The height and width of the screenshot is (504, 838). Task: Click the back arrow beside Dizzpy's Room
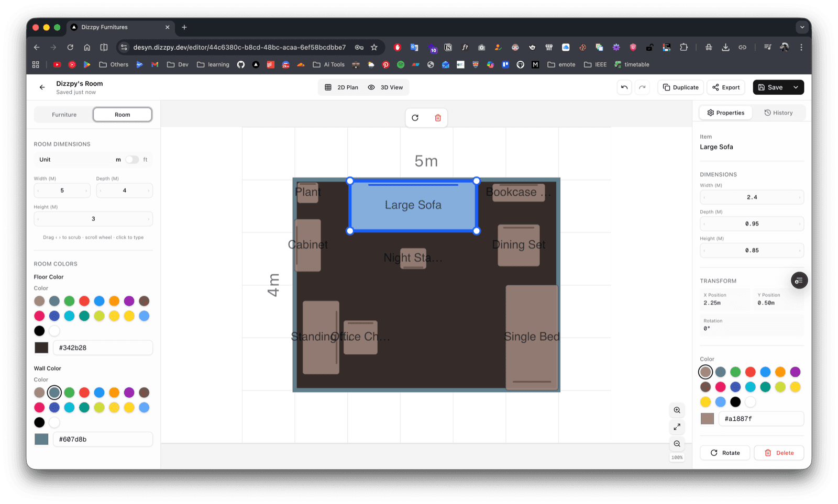(x=42, y=87)
